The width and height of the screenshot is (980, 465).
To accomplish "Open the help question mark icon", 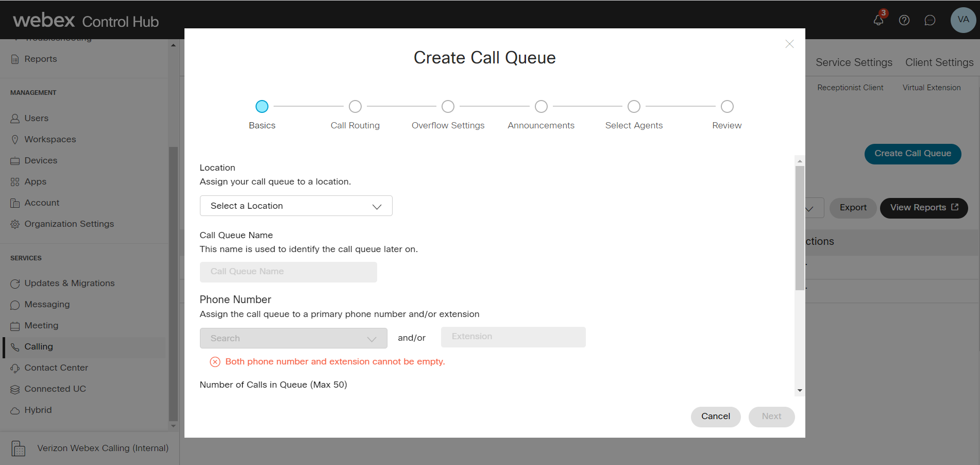I will 904,20.
